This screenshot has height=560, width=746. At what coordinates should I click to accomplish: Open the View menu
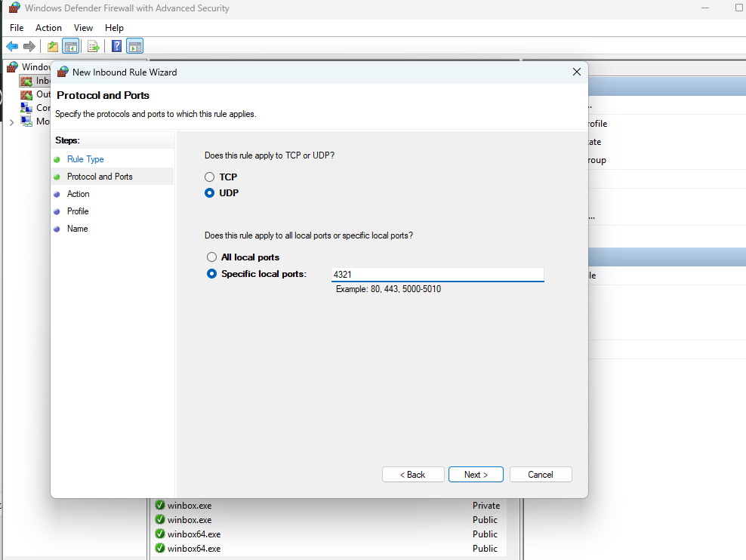[x=83, y=28]
